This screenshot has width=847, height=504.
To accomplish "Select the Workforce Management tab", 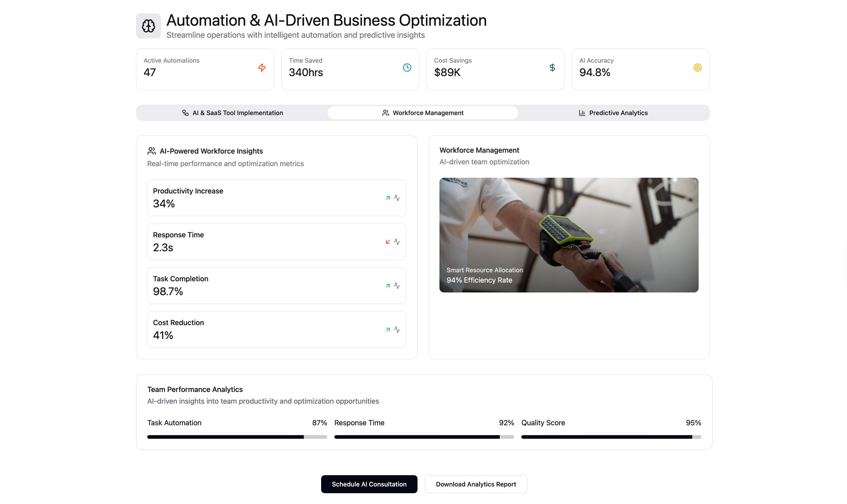I will [x=423, y=113].
